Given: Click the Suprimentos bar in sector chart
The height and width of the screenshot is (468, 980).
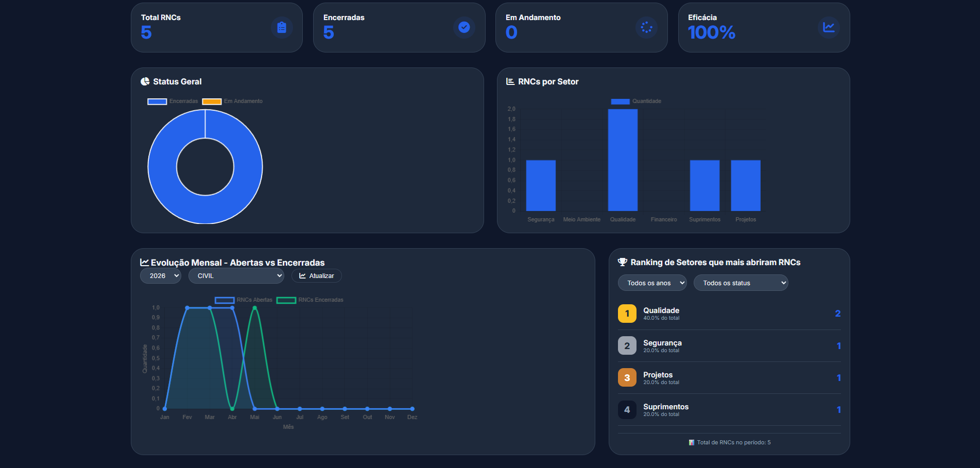Looking at the screenshot, I should [x=704, y=186].
